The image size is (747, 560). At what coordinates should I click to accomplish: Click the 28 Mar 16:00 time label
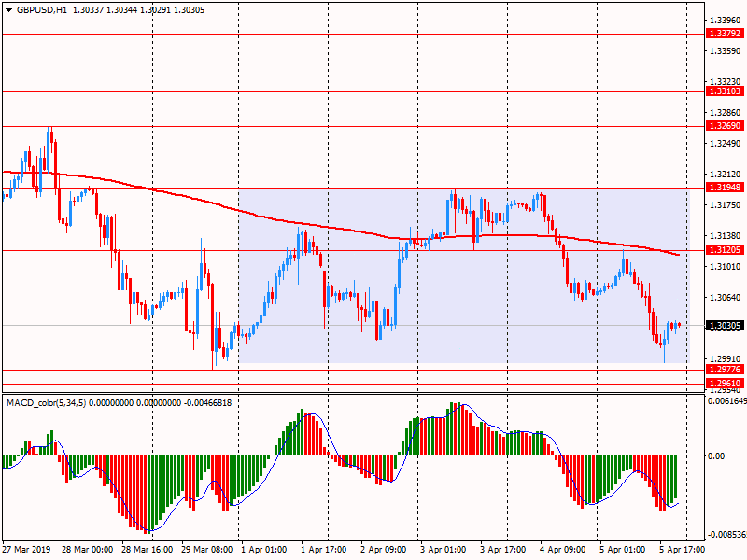[x=148, y=550]
